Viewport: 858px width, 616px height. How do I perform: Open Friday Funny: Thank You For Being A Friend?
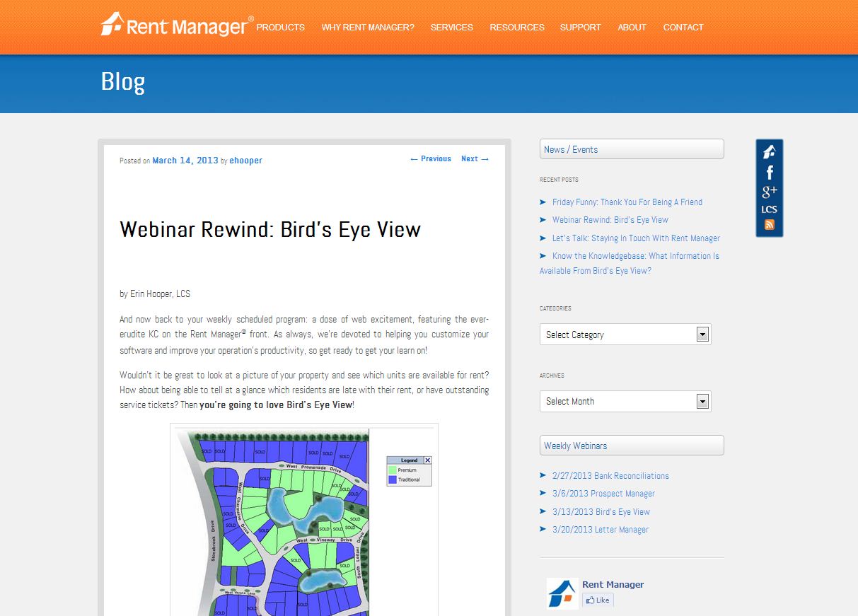click(627, 202)
